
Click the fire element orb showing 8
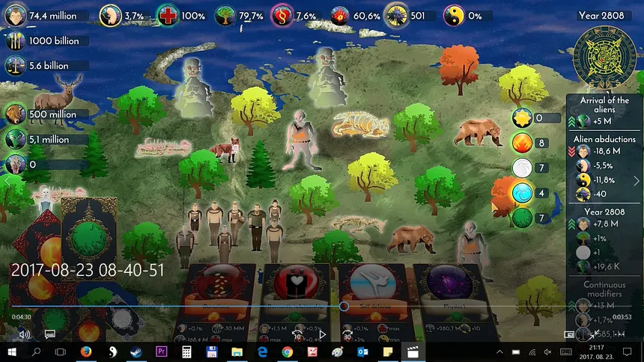coord(522,143)
